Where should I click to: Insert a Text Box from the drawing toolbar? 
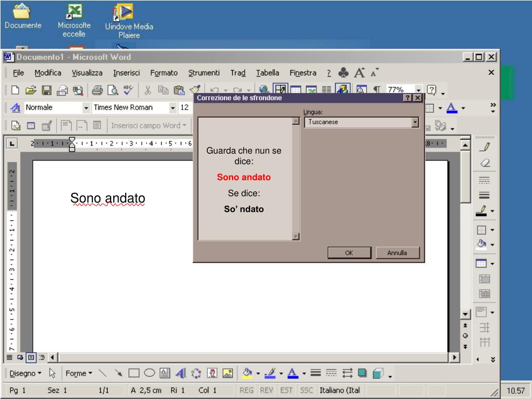point(165,373)
